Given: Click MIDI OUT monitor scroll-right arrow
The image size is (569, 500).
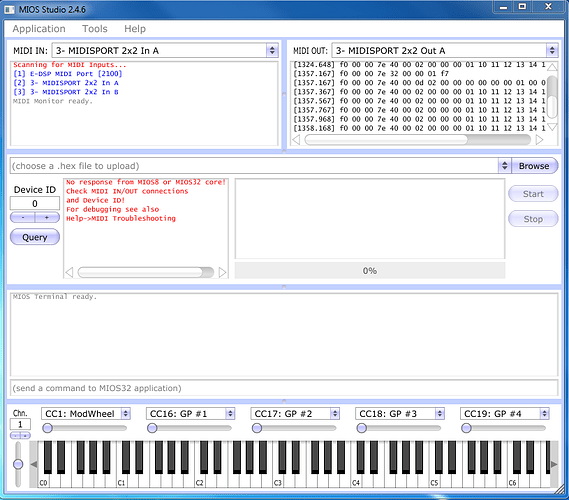Looking at the screenshot, I should (x=539, y=140).
